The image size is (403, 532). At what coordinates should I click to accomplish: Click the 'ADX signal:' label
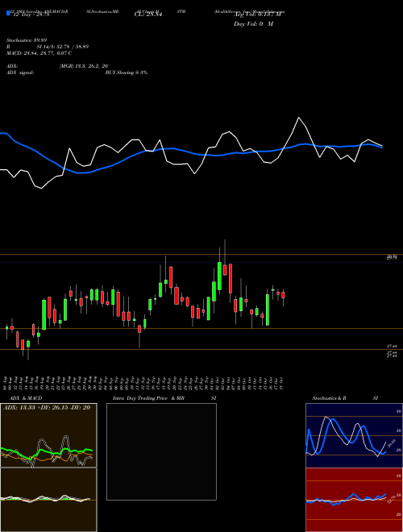[20, 73]
